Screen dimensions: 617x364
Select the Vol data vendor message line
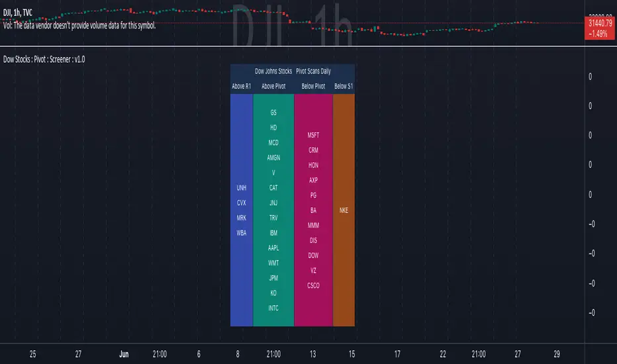(x=79, y=26)
